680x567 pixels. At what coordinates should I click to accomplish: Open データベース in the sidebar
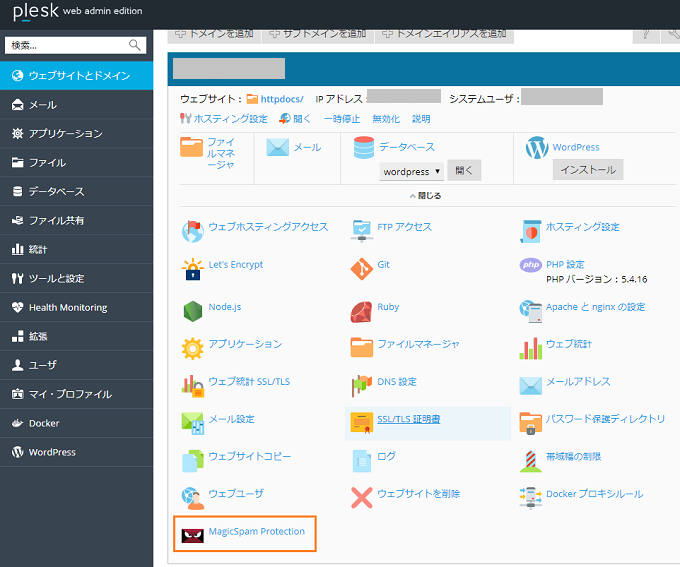(76, 191)
